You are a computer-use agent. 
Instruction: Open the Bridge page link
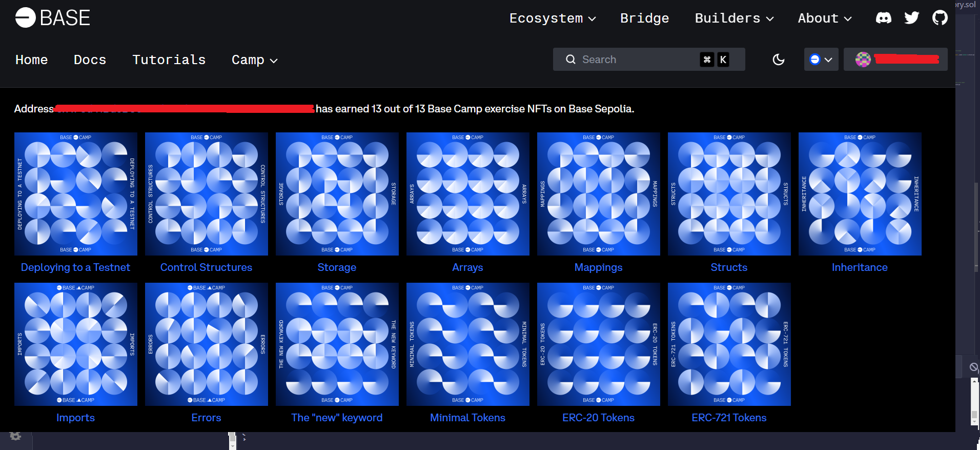[645, 18]
